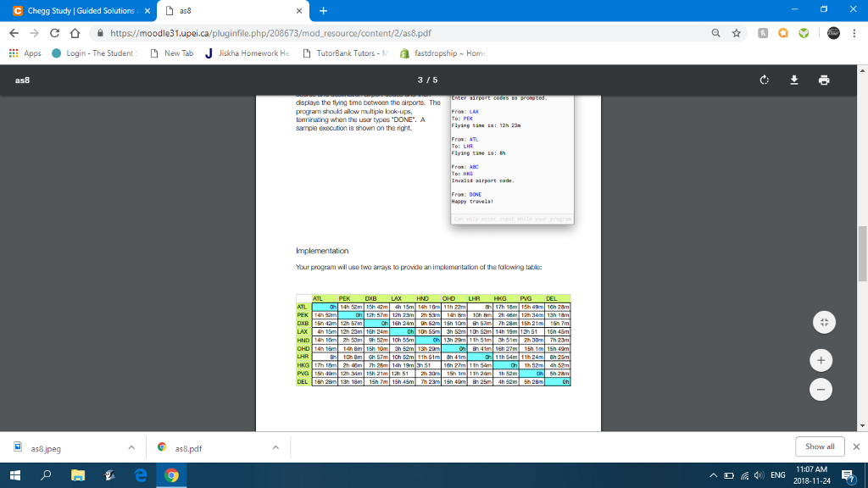Reload the current page

54,33
